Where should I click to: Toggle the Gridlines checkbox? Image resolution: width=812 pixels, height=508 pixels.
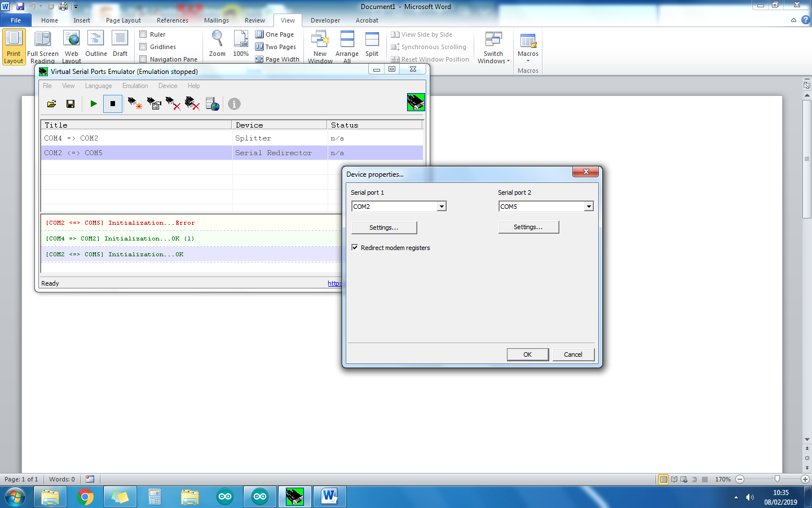coord(143,47)
